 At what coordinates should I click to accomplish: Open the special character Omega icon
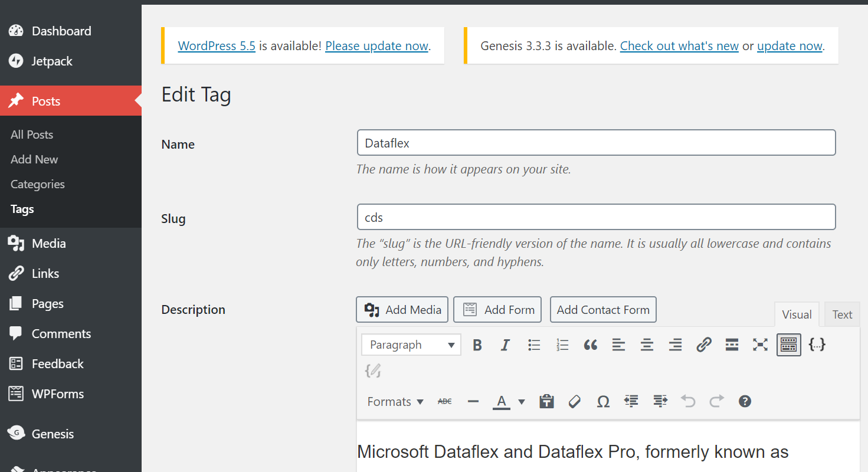(603, 402)
